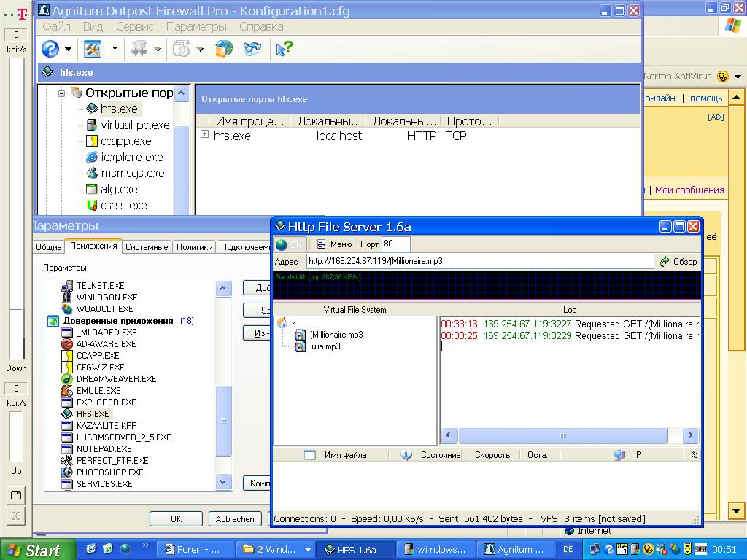Click the Start button
Viewport: 747px width, 560px height.
point(37,549)
